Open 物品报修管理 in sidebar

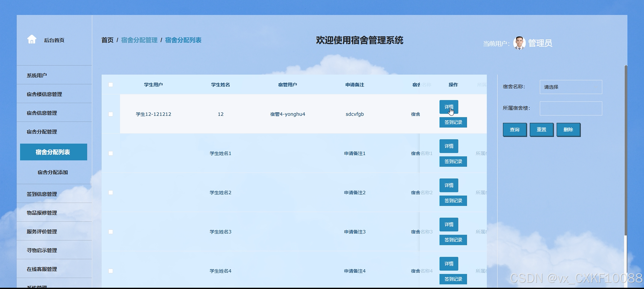42,213
